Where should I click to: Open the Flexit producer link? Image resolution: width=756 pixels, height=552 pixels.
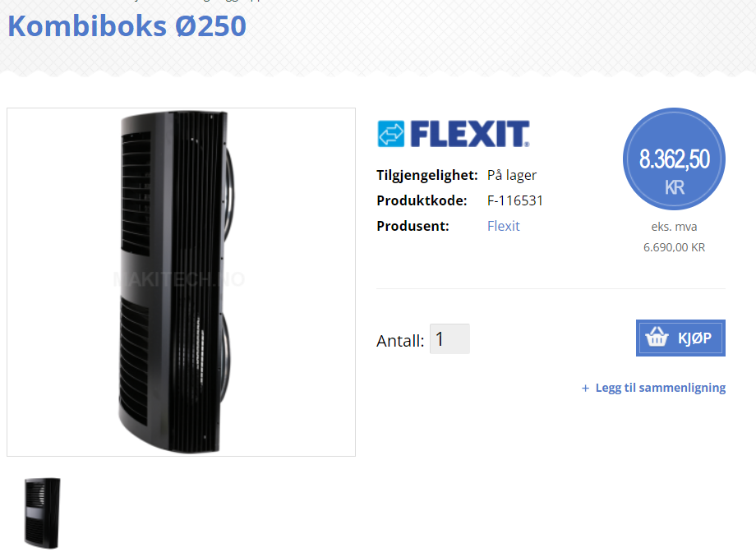[x=504, y=226]
